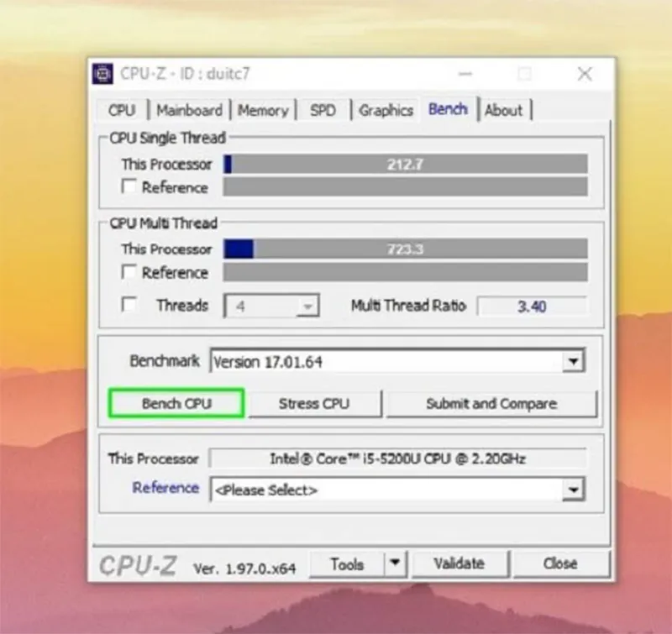This screenshot has height=634, width=672.
Task: Click the Multi Thread score bar 723.3
Action: pyautogui.click(x=406, y=249)
